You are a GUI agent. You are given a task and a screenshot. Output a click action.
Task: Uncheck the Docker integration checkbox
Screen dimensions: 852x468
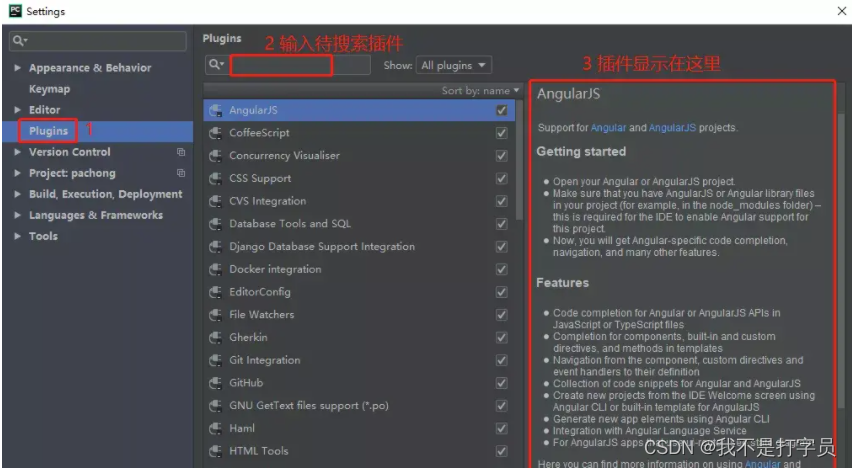pyautogui.click(x=502, y=270)
